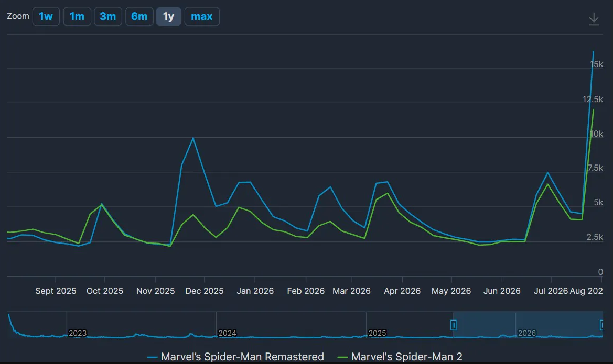Grab the left navigator range handle
613x364 pixels.
pyautogui.click(x=454, y=325)
